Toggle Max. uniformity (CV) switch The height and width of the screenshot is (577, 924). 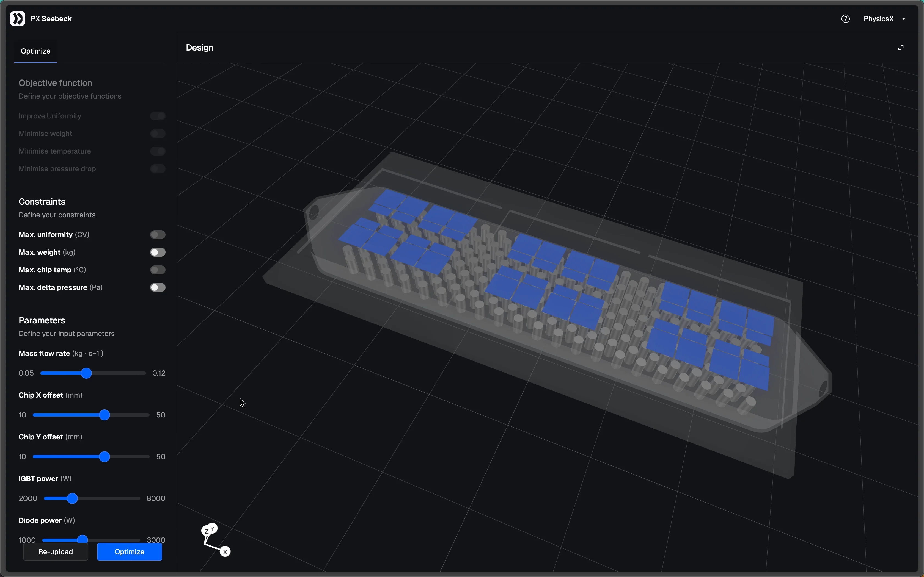(158, 235)
